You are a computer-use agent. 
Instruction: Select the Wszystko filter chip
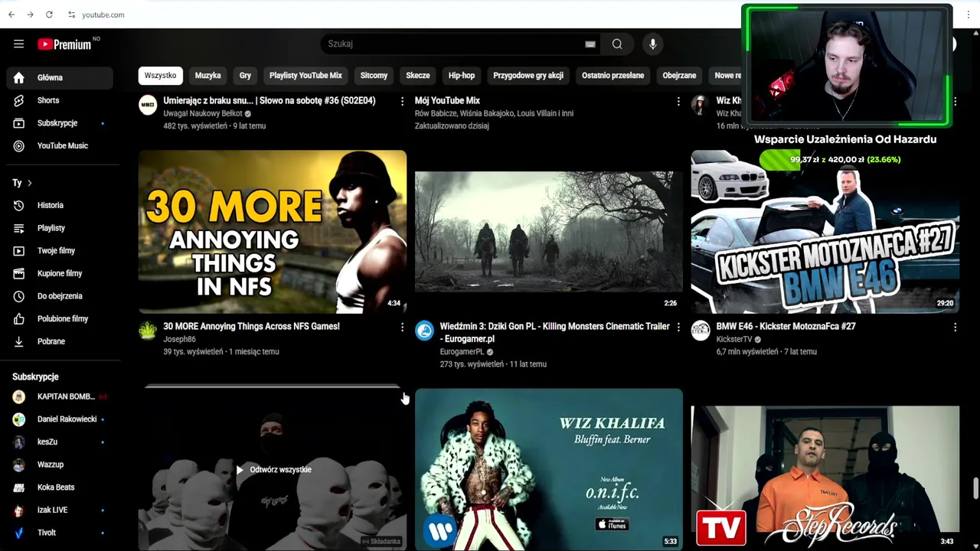(x=160, y=75)
